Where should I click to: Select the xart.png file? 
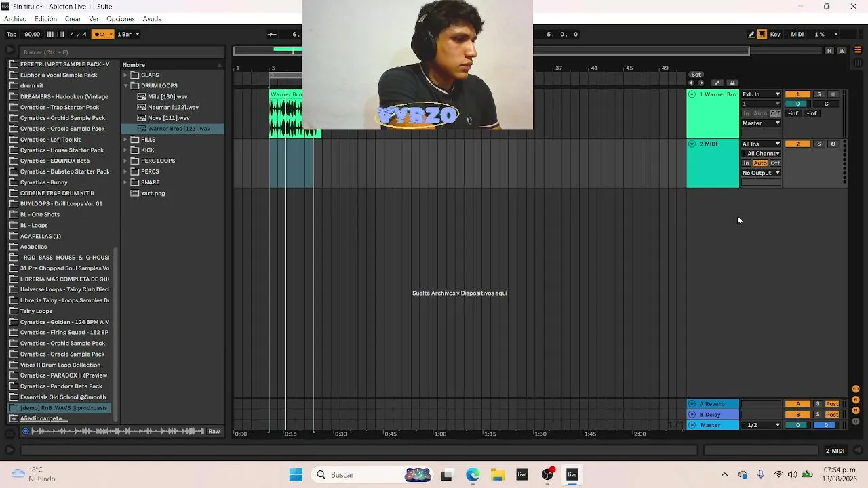pos(153,193)
